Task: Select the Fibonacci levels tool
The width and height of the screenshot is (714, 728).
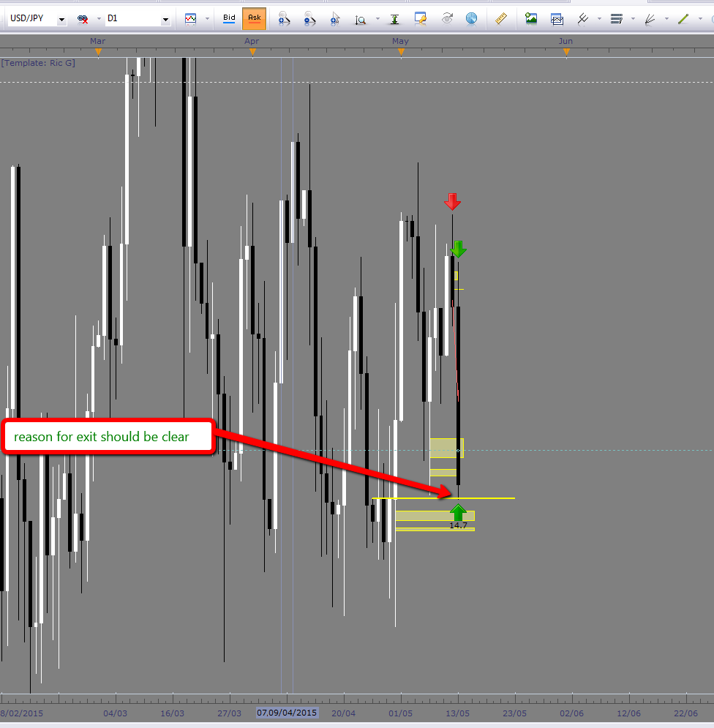Action: coord(616,19)
